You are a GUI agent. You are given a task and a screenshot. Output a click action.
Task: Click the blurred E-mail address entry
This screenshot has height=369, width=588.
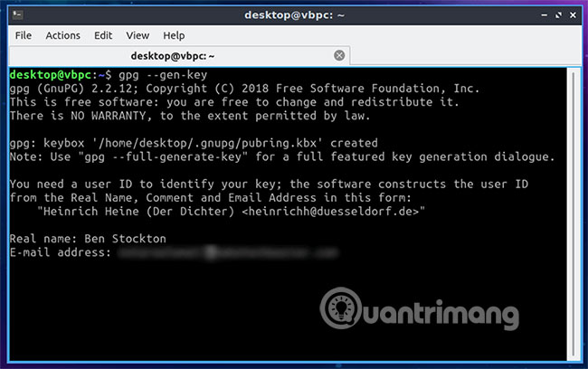pyautogui.click(x=228, y=252)
